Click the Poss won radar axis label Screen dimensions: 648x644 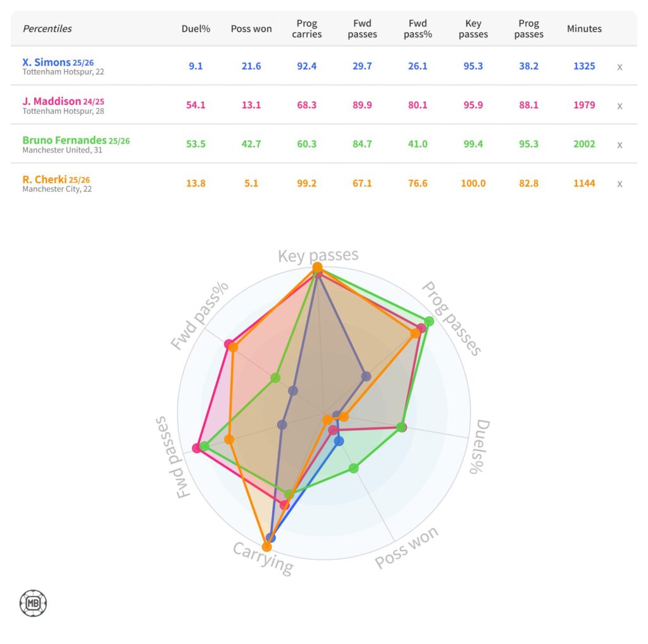pyautogui.click(x=406, y=548)
